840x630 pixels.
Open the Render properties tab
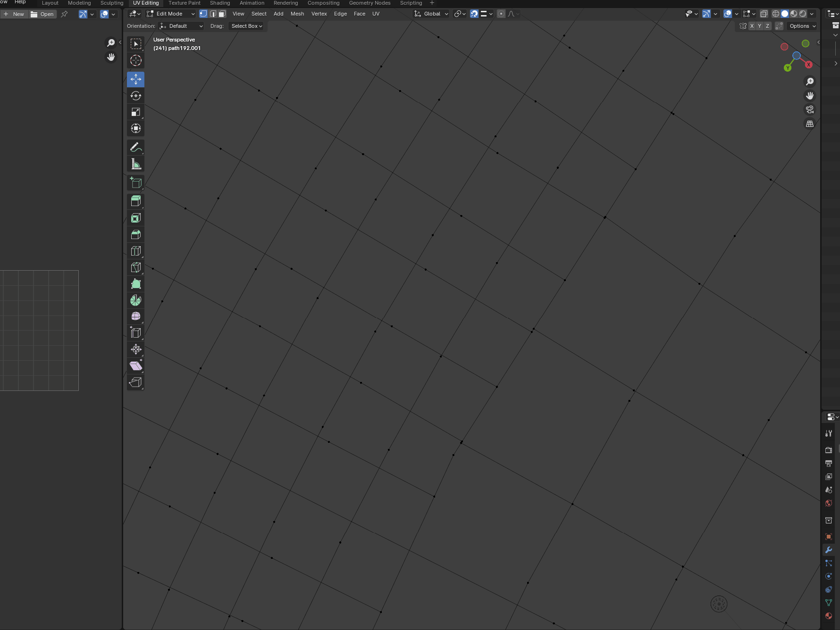tap(828, 450)
